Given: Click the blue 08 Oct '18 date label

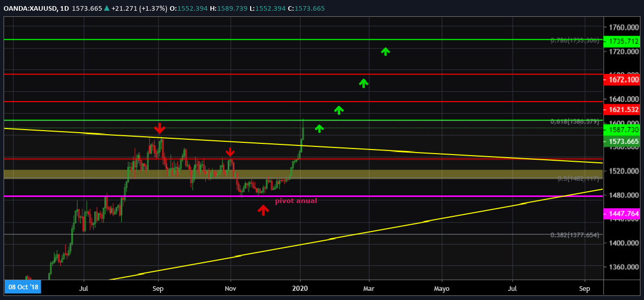Looking at the screenshot, I should [x=22, y=287].
